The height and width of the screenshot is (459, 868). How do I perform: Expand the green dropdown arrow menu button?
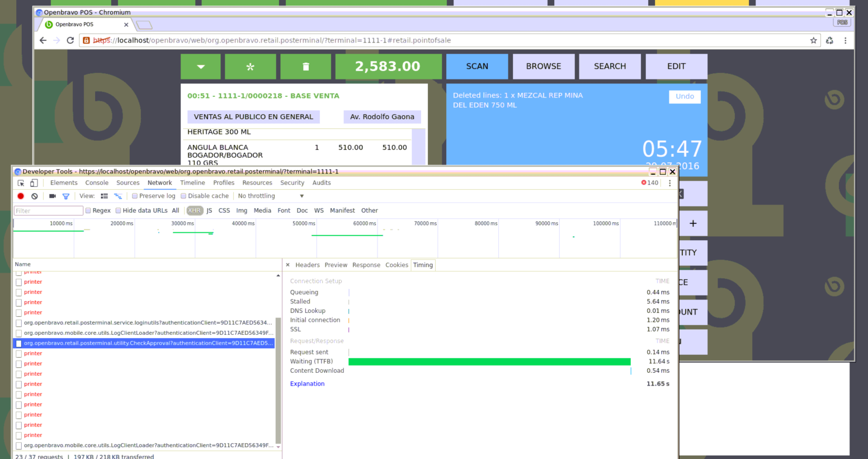tap(201, 67)
